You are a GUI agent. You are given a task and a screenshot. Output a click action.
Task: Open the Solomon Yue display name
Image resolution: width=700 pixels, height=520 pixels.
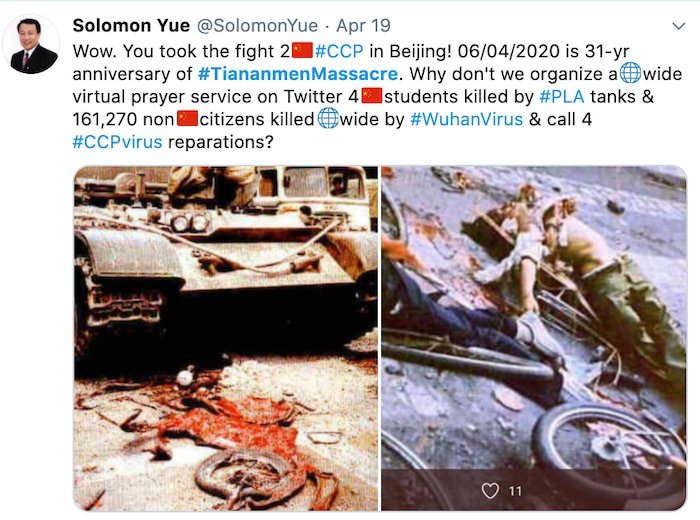131,26
